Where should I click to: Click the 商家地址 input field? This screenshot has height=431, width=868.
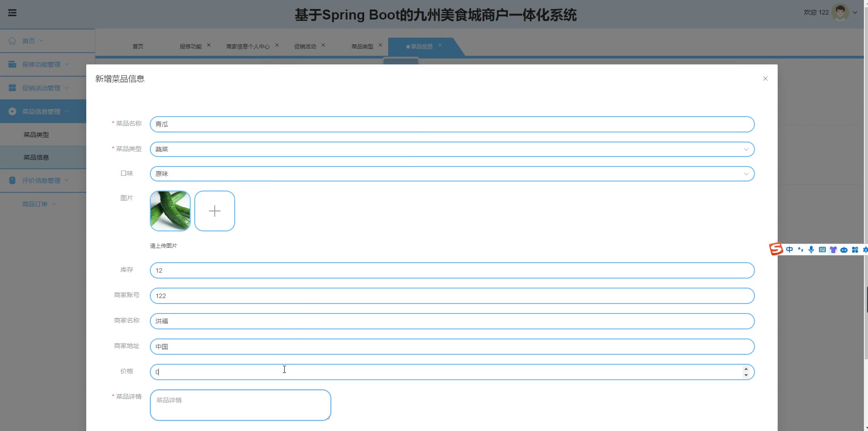point(452,347)
